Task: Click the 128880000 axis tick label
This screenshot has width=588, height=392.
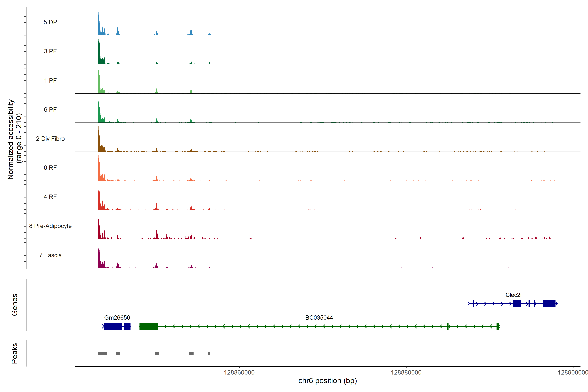Action: click(x=406, y=372)
